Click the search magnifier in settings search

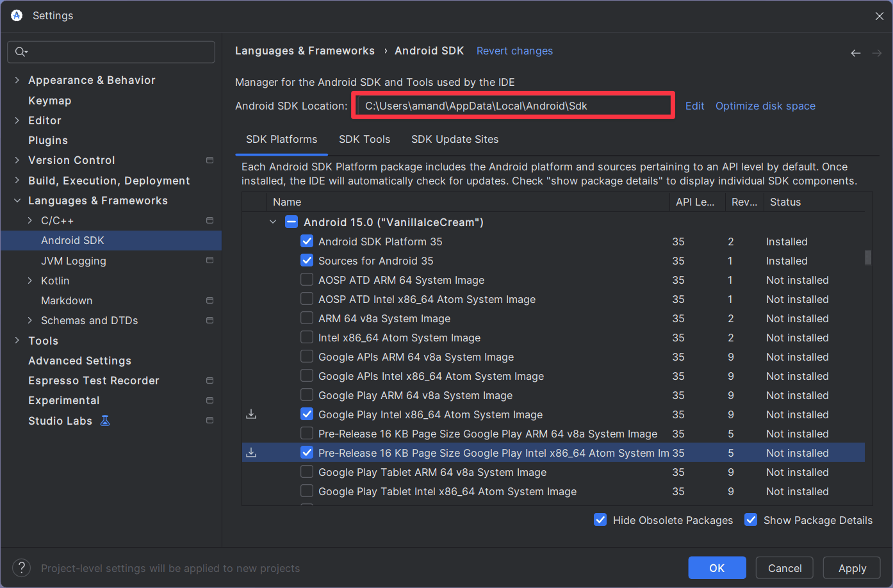click(x=20, y=51)
